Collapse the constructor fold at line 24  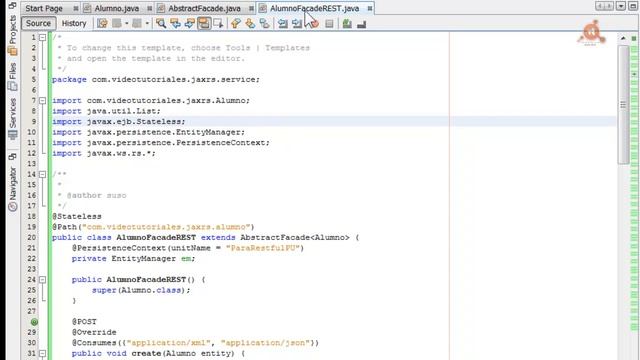pos(42,280)
